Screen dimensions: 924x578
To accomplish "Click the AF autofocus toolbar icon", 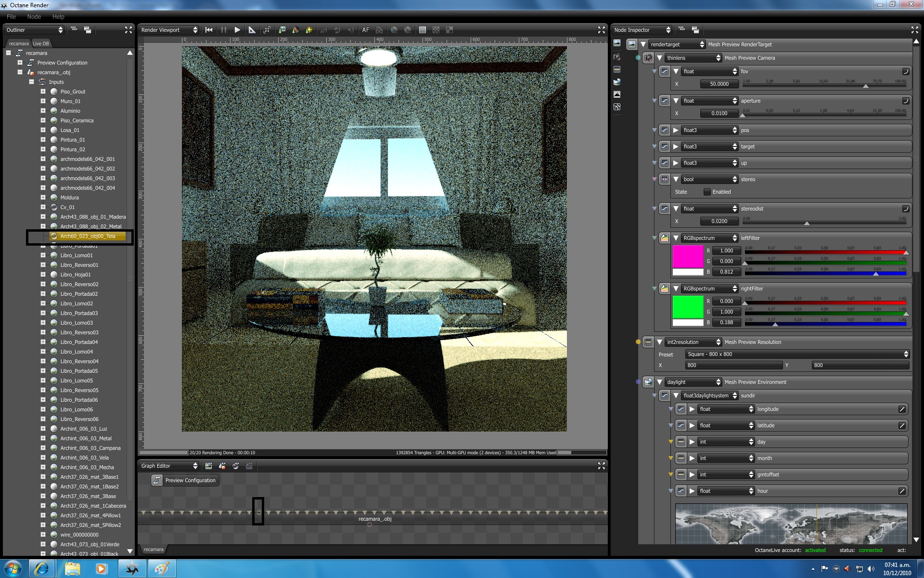I will [x=365, y=30].
